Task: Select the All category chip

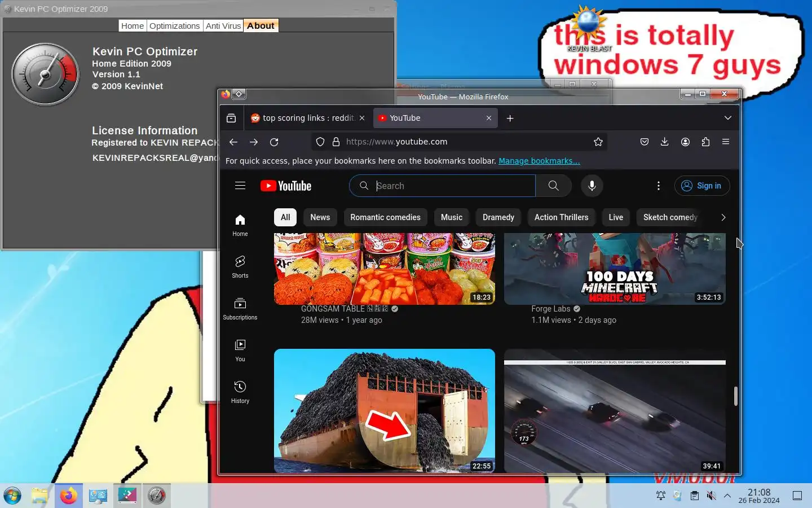Action: click(x=285, y=217)
